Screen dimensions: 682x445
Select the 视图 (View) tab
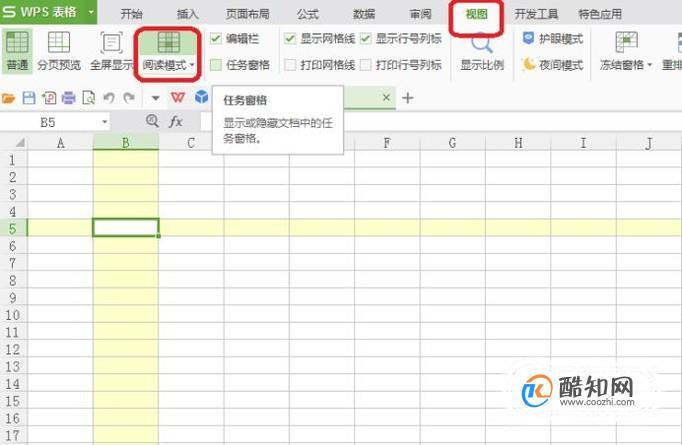click(476, 14)
